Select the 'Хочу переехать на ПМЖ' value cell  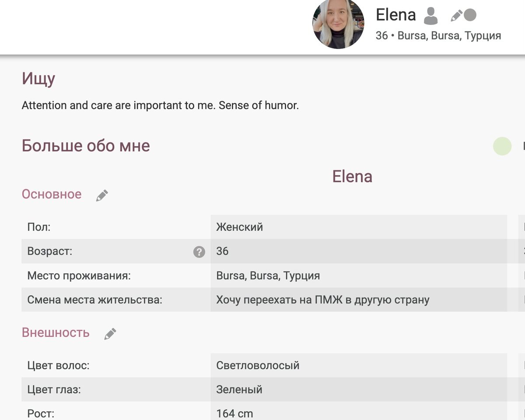tap(322, 300)
